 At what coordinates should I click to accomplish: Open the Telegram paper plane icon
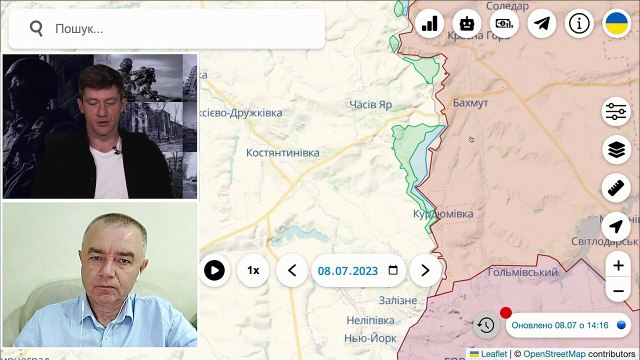click(542, 24)
